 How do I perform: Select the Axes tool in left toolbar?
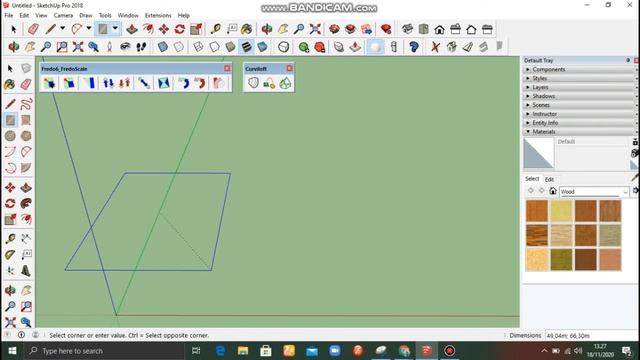click(x=11, y=271)
